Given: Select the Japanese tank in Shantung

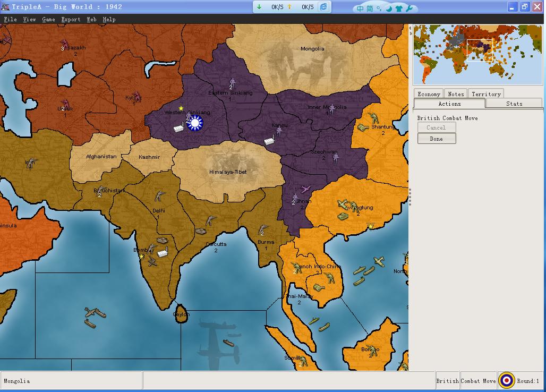Looking at the screenshot, I should (x=363, y=127).
